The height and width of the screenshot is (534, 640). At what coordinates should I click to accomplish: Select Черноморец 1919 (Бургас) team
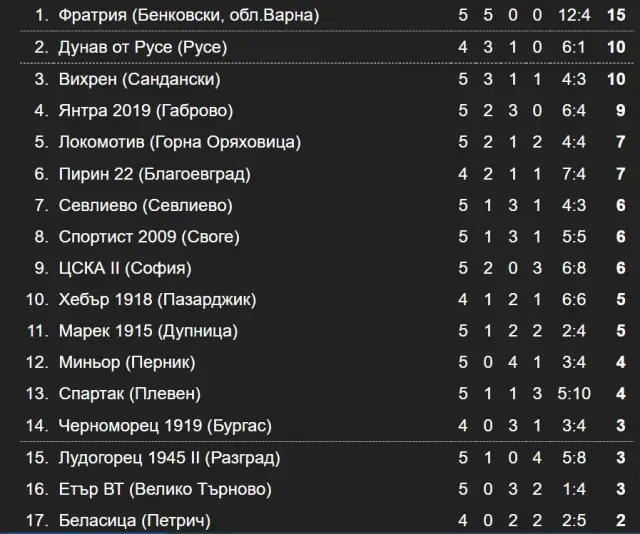point(165,426)
